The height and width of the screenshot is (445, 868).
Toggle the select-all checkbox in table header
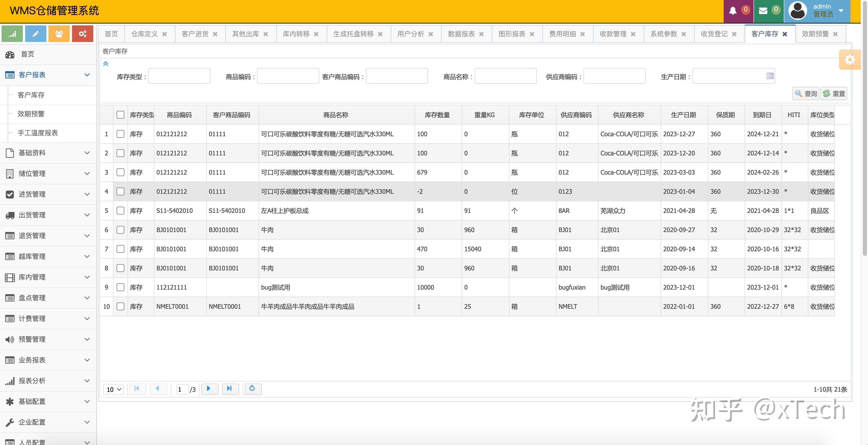[120, 115]
